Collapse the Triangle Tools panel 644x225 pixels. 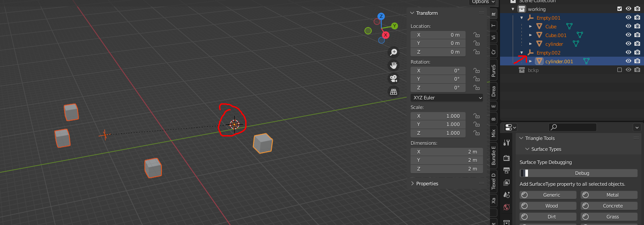(x=521, y=138)
